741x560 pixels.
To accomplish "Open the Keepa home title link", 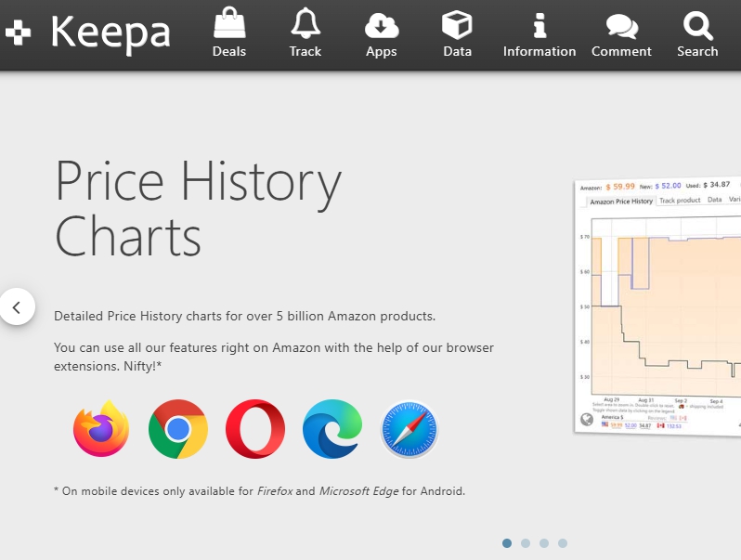I will tap(110, 33).
